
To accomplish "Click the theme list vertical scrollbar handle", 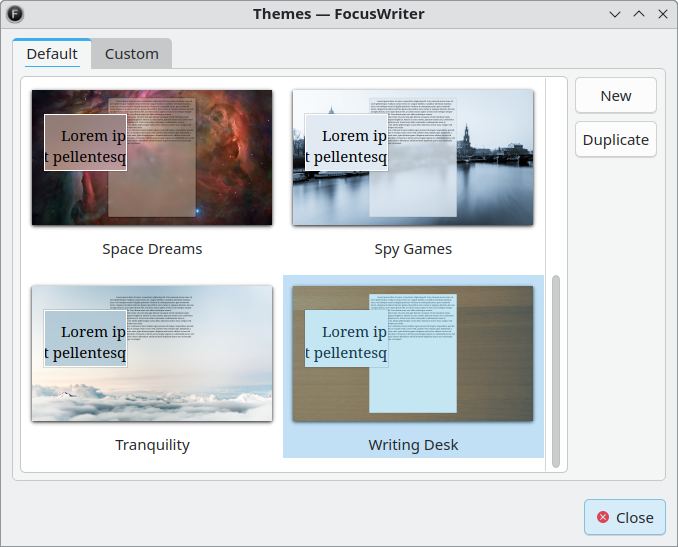I will point(556,371).
